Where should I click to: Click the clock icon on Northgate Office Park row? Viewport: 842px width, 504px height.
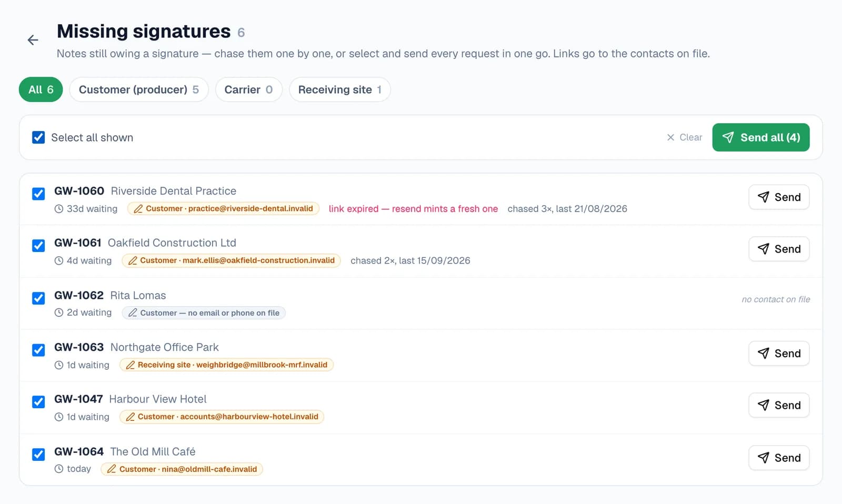pyautogui.click(x=59, y=365)
